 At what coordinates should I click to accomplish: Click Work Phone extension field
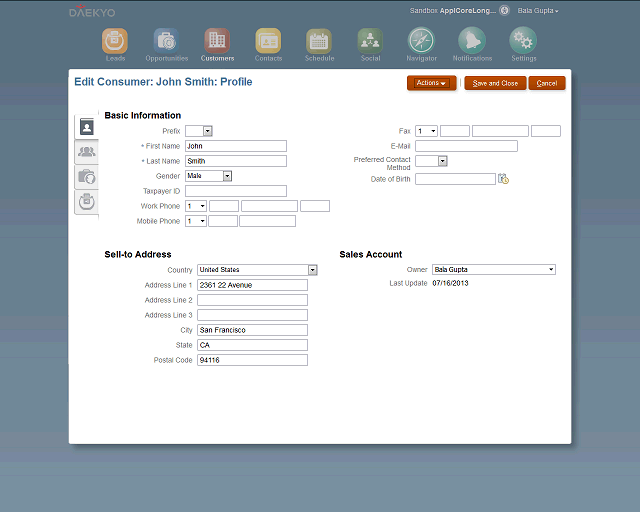[x=315, y=206]
